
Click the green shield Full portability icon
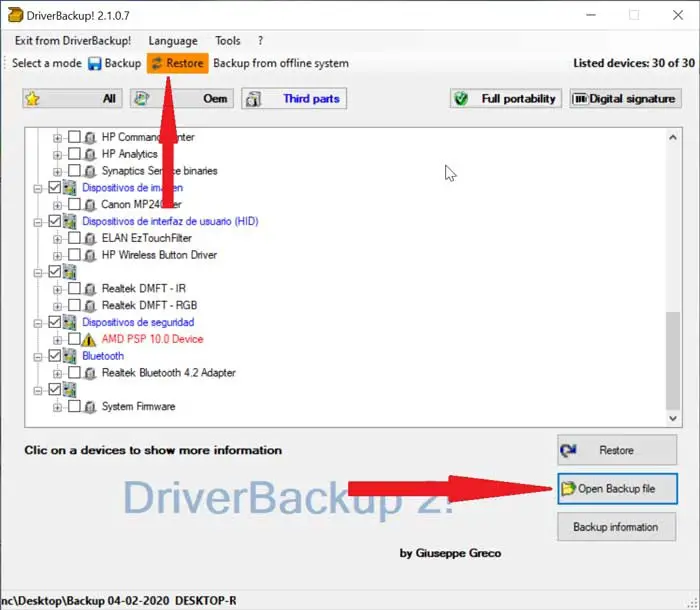click(x=461, y=99)
